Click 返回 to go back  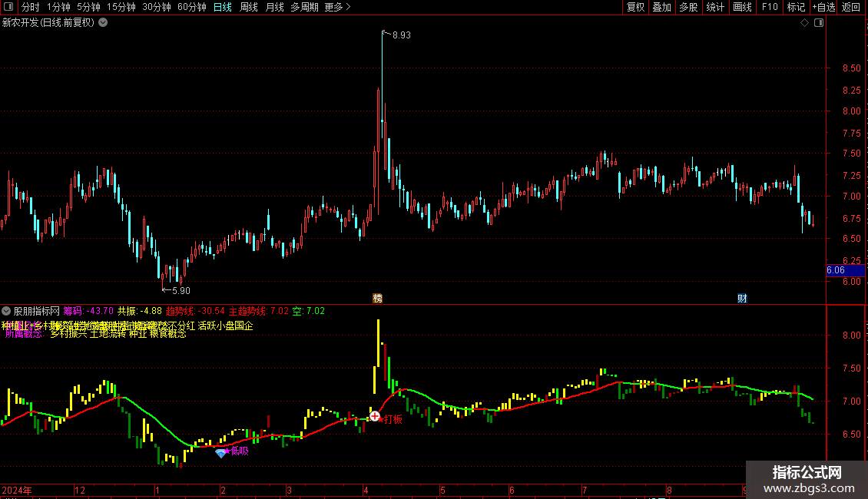point(851,7)
